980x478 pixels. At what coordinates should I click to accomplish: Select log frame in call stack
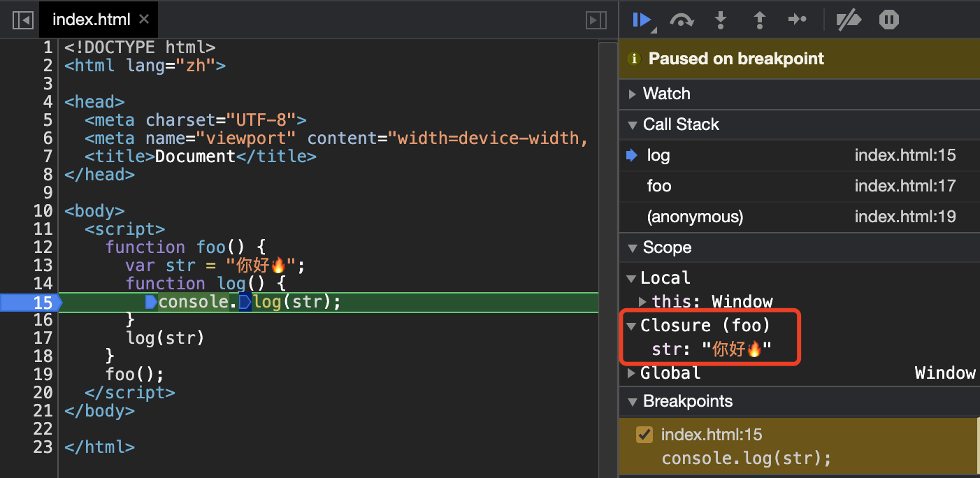(x=799, y=155)
